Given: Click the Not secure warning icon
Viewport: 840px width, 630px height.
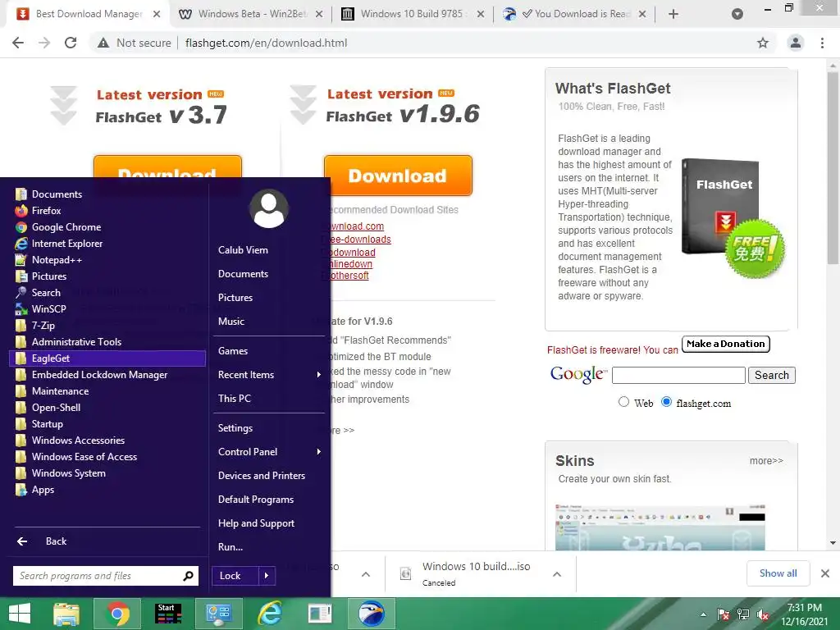Looking at the screenshot, I should pyautogui.click(x=103, y=43).
